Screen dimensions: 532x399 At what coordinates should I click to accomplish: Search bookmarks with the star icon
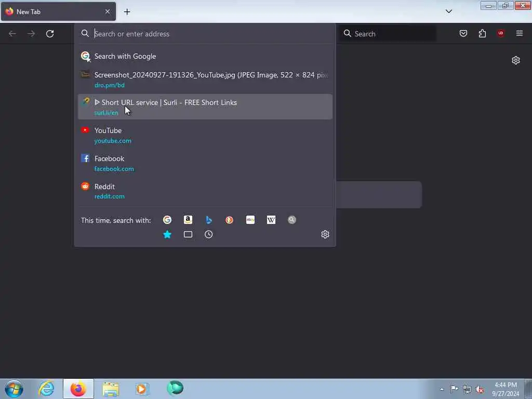[x=167, y=234]
